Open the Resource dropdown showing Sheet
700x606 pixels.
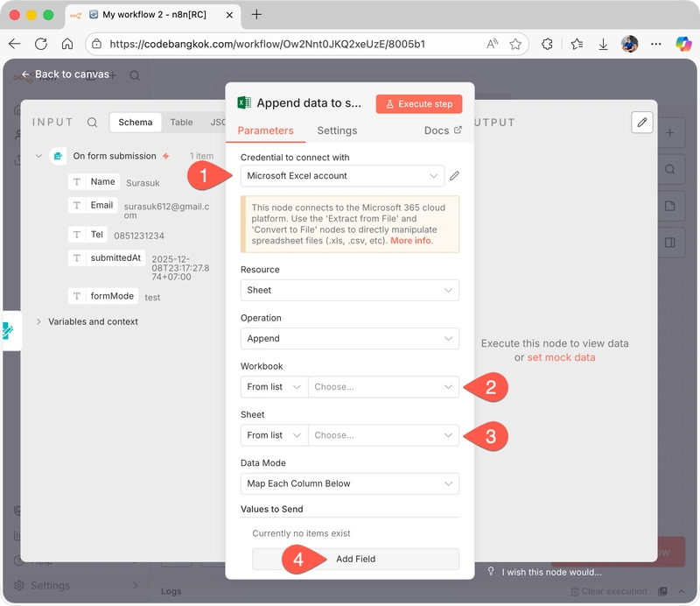tap(349, 290)
